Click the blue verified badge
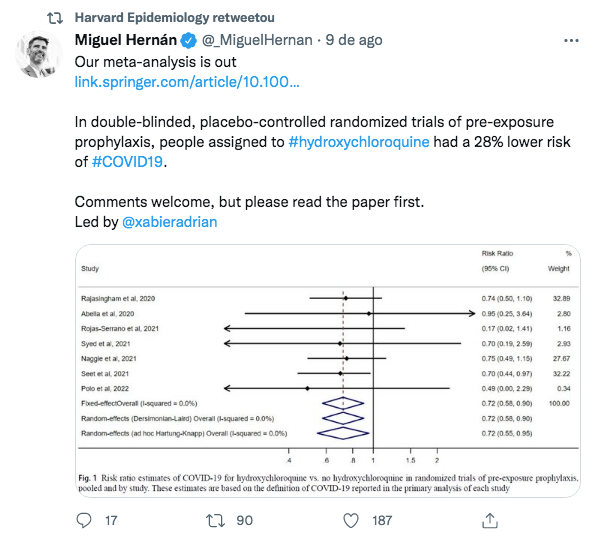 point(188,40)
